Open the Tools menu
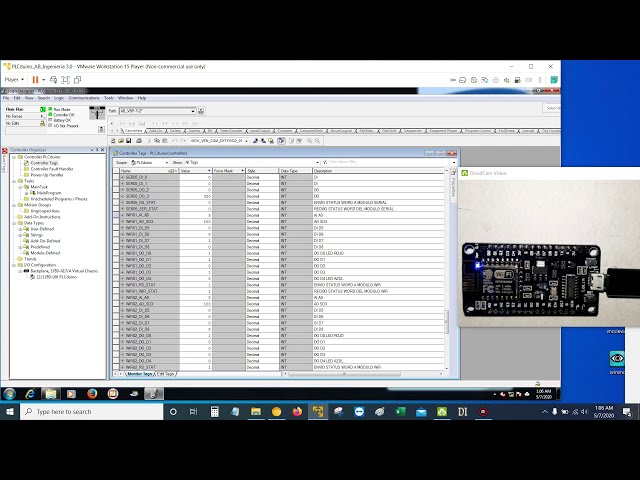640x480 pixels. pyautogui.click(x=109, y=98)
